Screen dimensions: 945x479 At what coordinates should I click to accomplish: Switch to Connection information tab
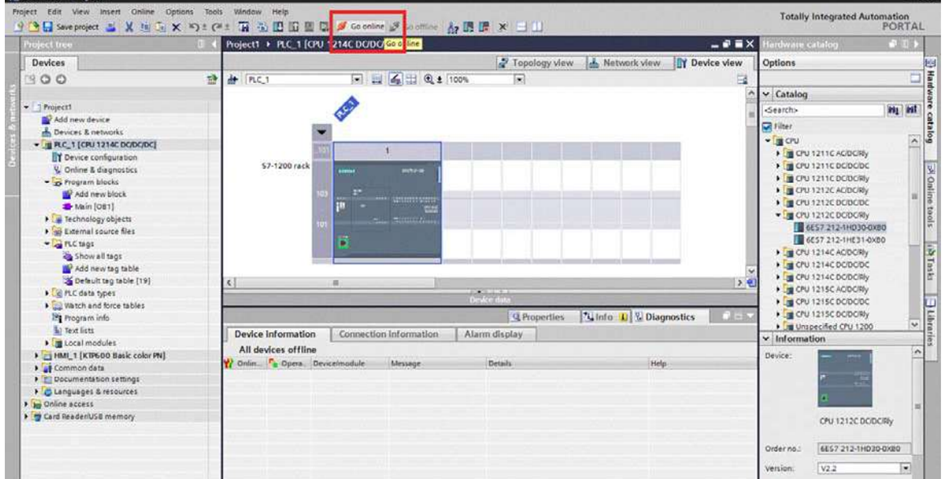[387, 334]
